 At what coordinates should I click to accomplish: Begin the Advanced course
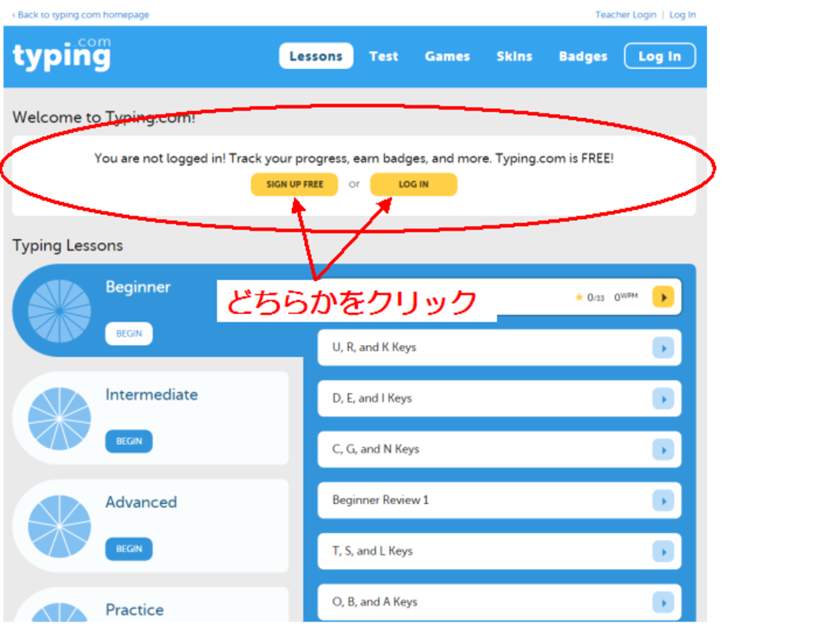[x=129, y=549]
